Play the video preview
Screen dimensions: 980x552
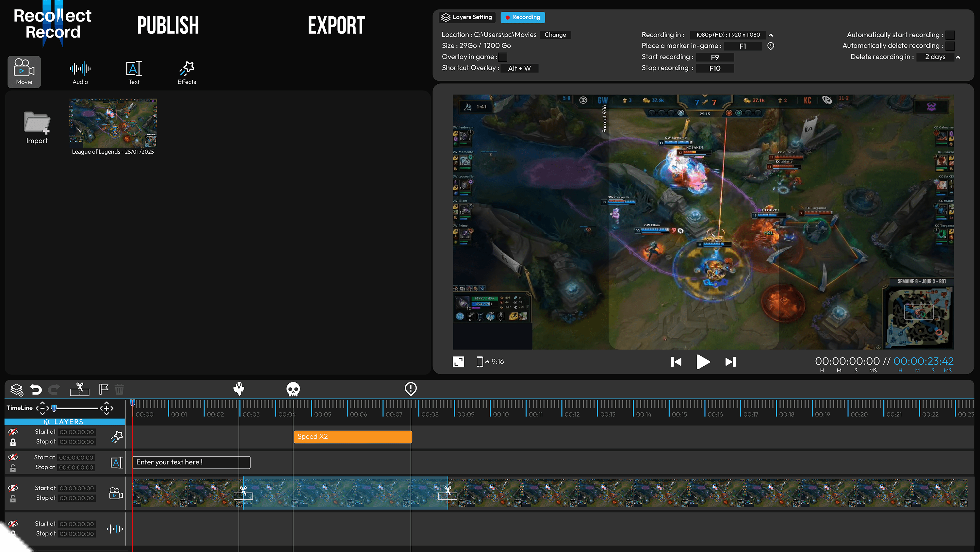coord(703,362)
